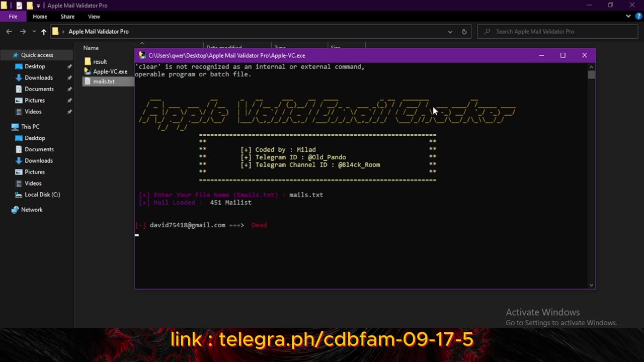
Task: Select Local Disk (C:) drive
Action: 42,195
